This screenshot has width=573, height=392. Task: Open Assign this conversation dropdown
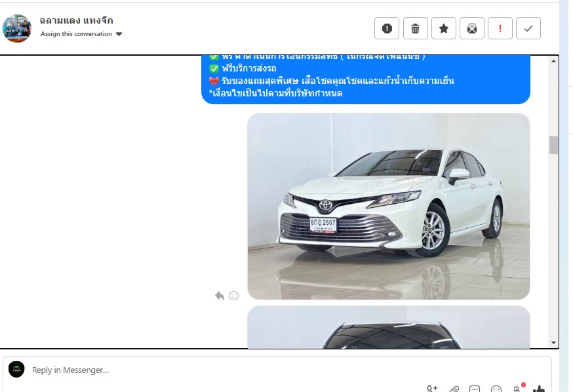pyautogui.click(x=81, y=34)
